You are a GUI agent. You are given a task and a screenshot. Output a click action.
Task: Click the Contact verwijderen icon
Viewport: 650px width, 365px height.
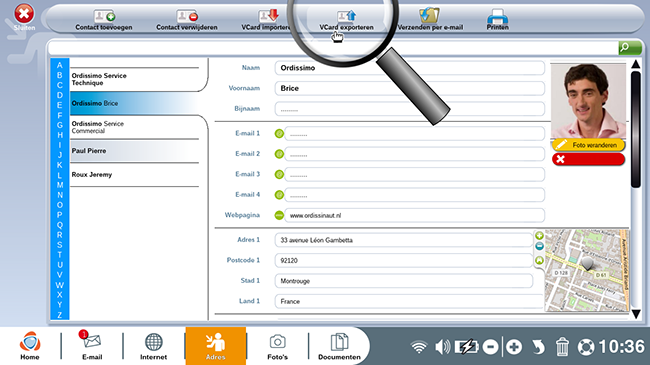pyautogui.click(x=187, y=17)
